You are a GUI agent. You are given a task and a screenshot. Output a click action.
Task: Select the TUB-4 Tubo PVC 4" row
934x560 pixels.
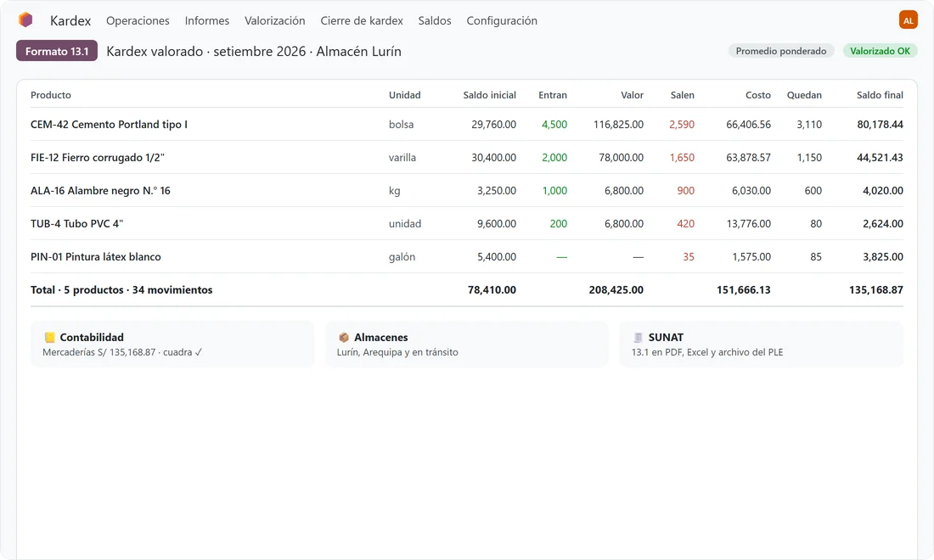[x=466, y=224]
